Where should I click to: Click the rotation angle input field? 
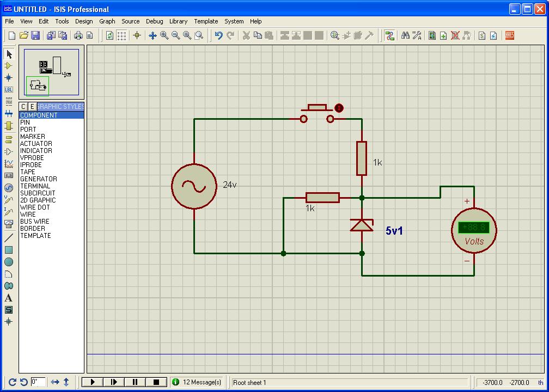38,382
